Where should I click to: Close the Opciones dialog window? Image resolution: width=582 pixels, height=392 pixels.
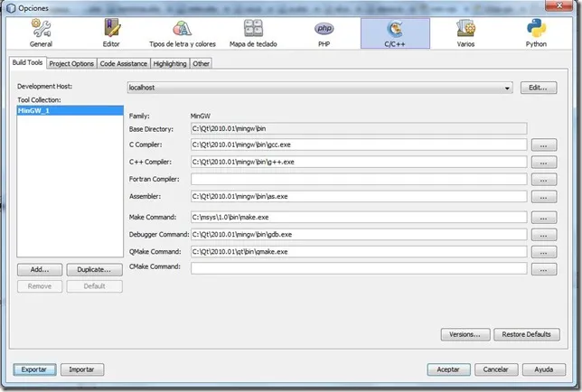559,5
